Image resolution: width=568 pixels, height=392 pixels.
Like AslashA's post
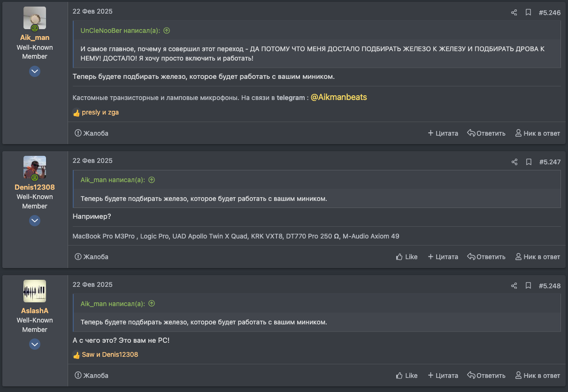point(407,376)
